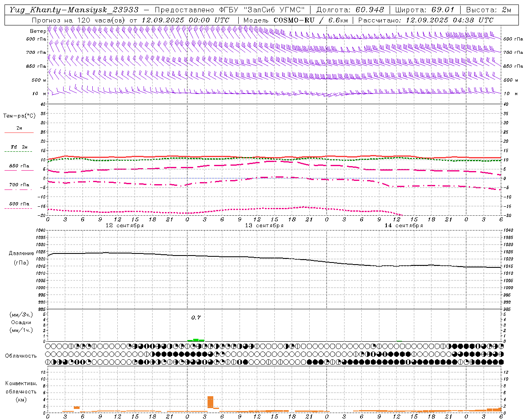
Task: Click the tallest orange convective cloud bar
Action: [x=210, y=402]
